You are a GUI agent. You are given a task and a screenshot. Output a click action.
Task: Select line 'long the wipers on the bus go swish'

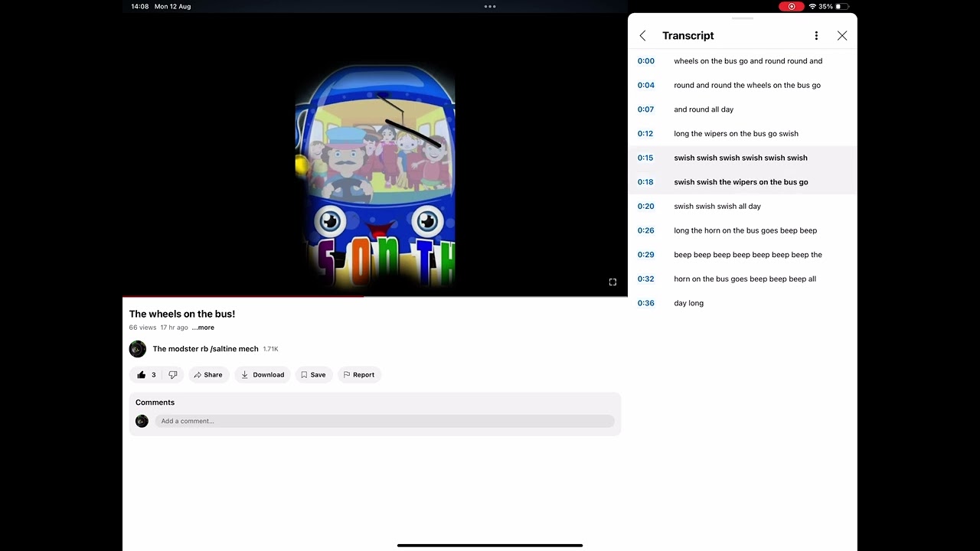[736, 134]
